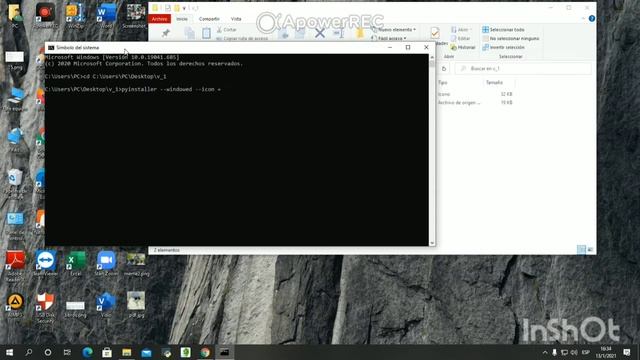Open the notification center icon
The image size is (640, 360).
coord(627,352)
